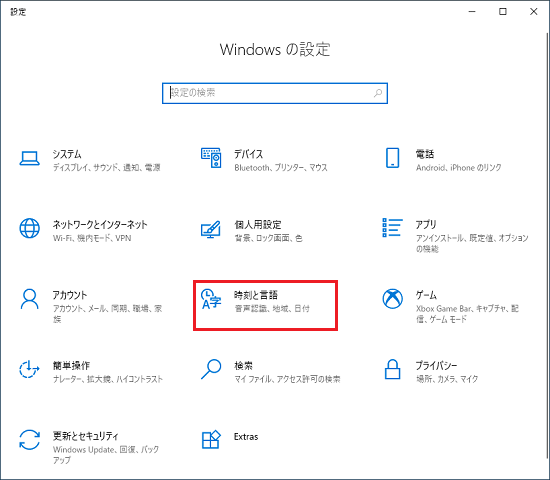Open the 電話 phone icon

pos(393,158)
